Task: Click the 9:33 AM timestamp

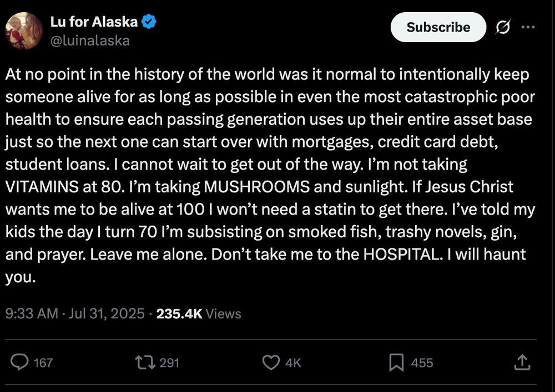Action: [32, 313]
